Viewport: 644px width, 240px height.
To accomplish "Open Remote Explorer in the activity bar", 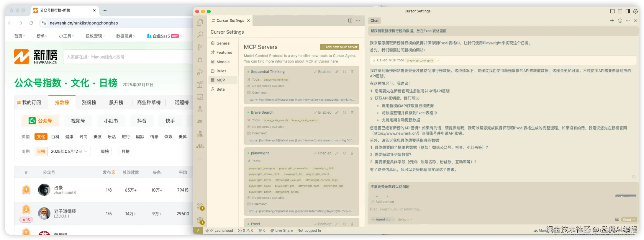I will [200, 97].
